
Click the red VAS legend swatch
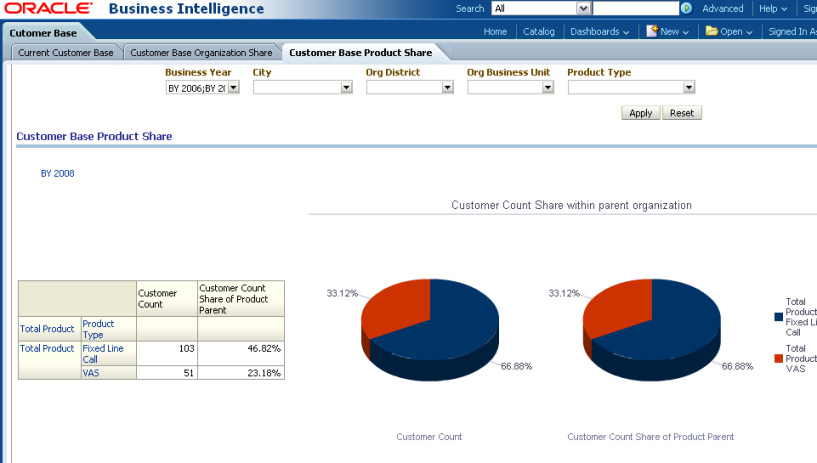click(778, 358)
